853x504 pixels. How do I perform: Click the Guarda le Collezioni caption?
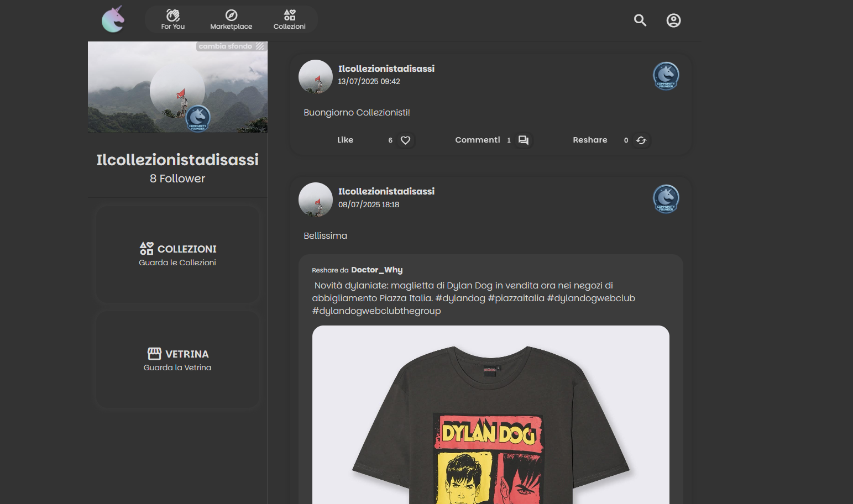[x=177, y=262]
